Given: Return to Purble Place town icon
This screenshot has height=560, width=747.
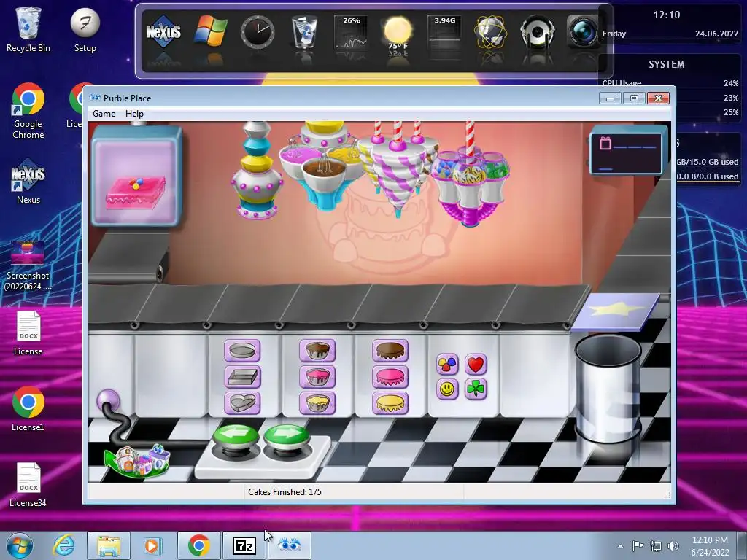Looking at the screenshot, I should [137, 461].
